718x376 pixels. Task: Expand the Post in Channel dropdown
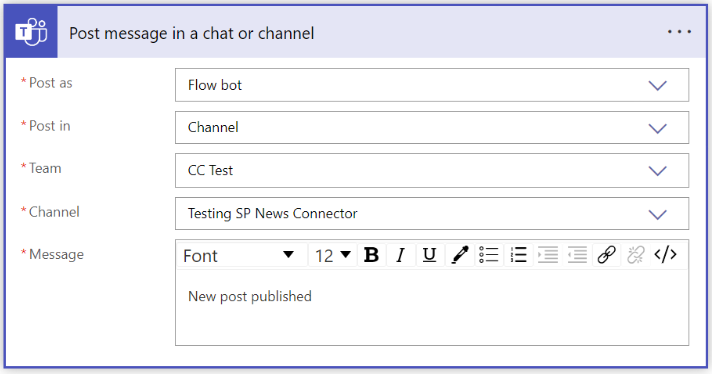(432, 128)
